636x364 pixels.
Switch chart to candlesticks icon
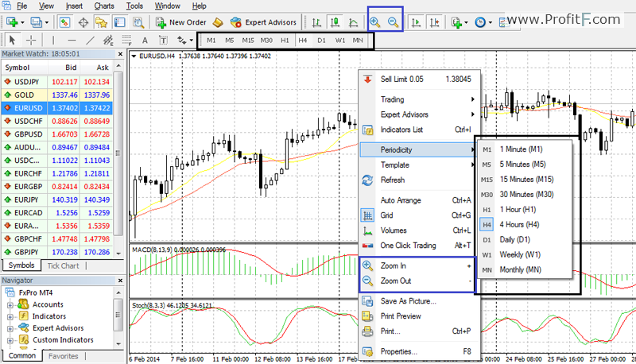point(335,22)
